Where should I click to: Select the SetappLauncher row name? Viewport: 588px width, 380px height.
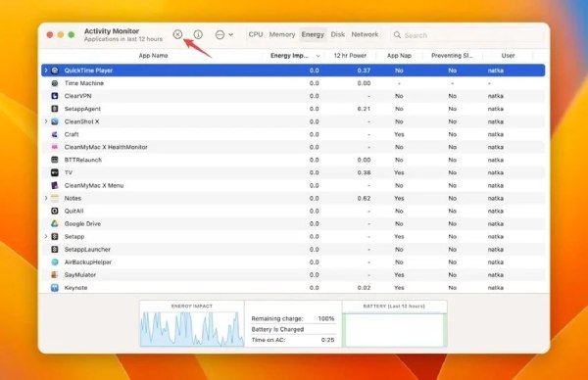pyautogui.click(x=87, y=249)
